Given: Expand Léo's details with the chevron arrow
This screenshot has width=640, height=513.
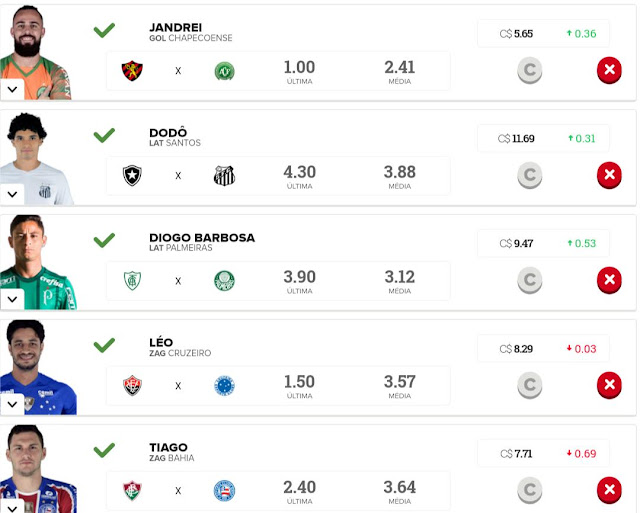Looking at the screenshot, I should click(12, 404).
